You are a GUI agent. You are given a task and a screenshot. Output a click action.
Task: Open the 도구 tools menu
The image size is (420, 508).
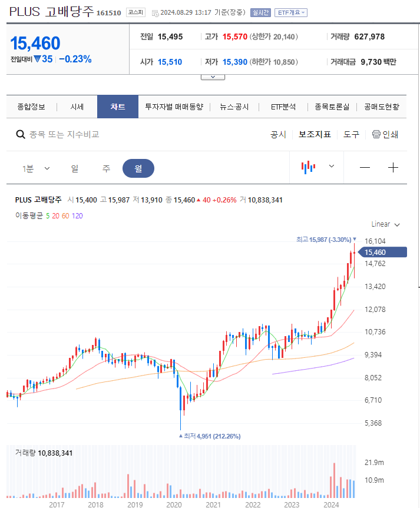pyautogui.click(x=351, y=134)
